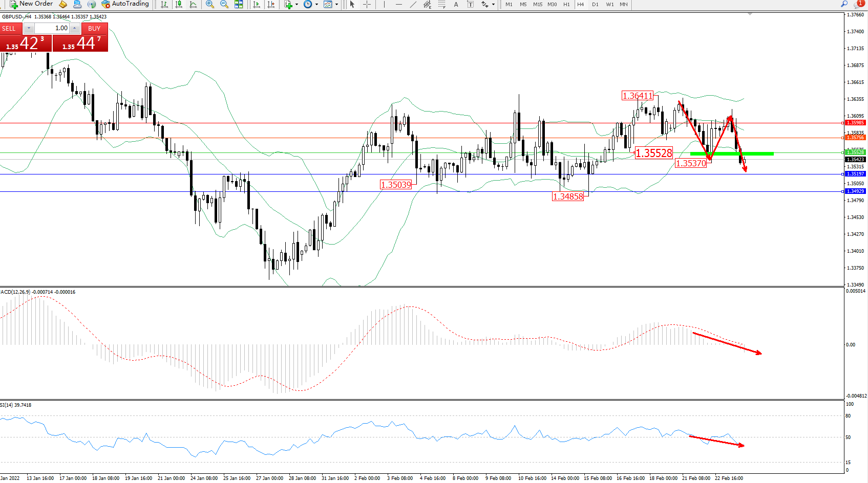Switch chart to candlestick display
The width and height of the screenshot is (868, 483).
pyautogui.click(x=179, y=4)
